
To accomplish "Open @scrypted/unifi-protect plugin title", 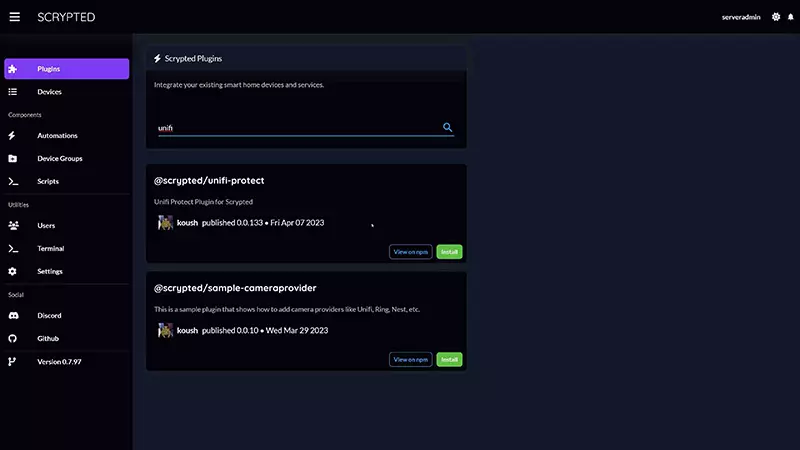I will 209,181.
